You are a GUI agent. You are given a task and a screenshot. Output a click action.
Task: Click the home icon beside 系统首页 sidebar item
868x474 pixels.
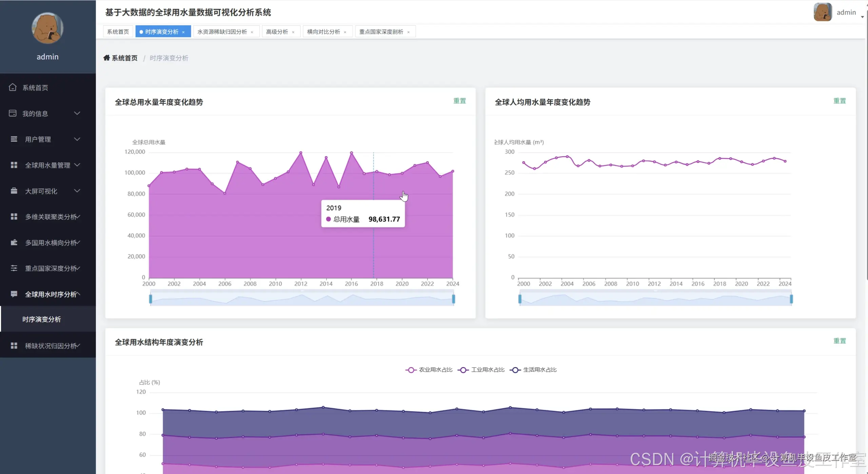pyautogui.click(x=13, y=87)
